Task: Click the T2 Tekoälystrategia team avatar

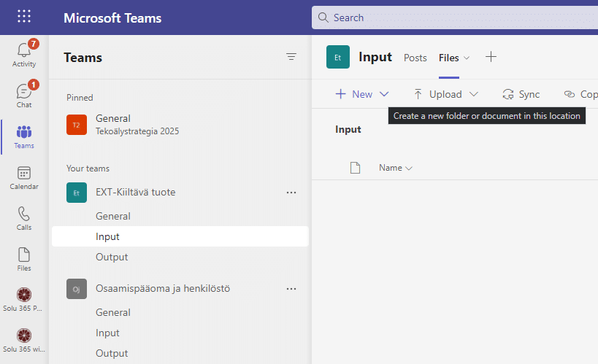Action: pos(77,125)
